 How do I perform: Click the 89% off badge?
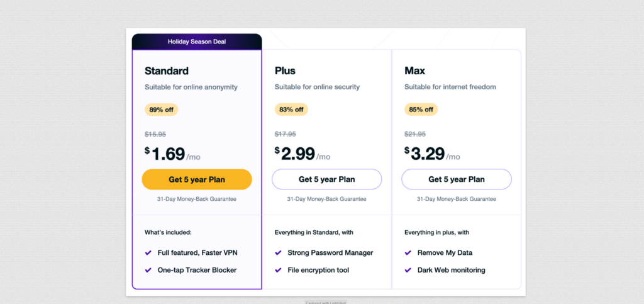coord(162,110)
